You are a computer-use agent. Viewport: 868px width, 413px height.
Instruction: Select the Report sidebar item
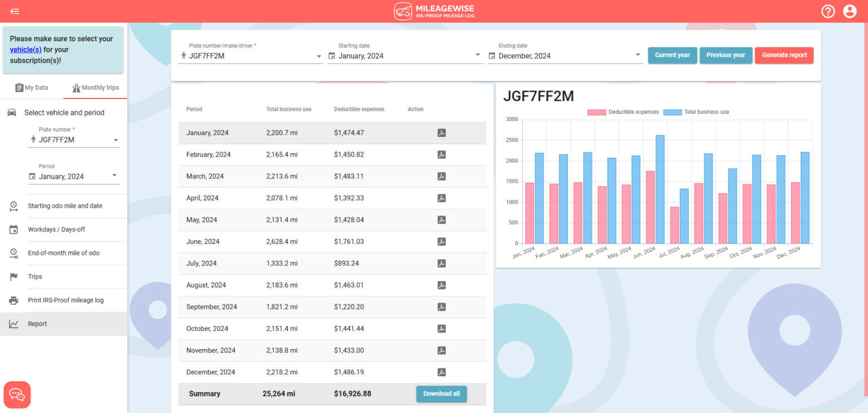(x=63, y=324)
